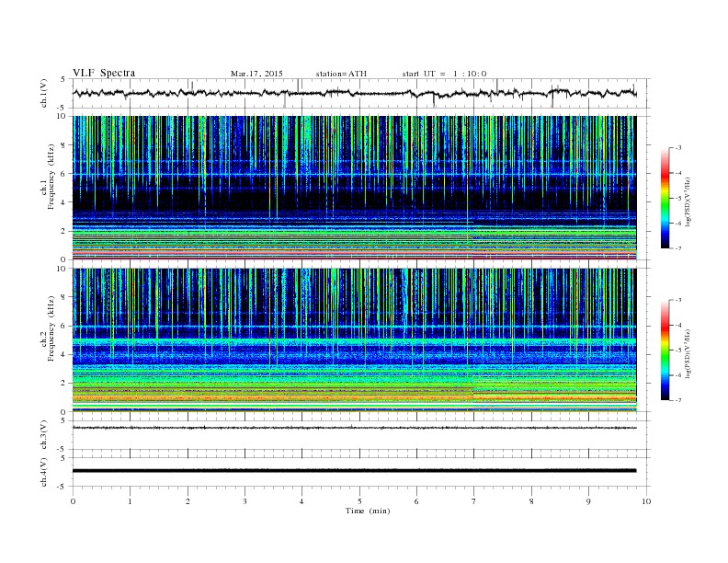Click the "VLF Spectra" title
Image resolution: width=728 pixels, height=563 pixels.
pyautogui.click(x=104, y=73)
